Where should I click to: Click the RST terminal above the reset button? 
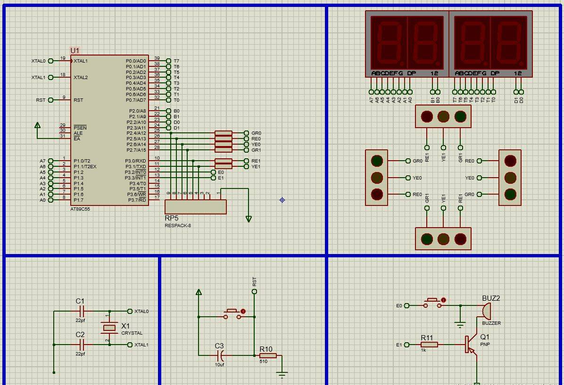coord(254,292)
